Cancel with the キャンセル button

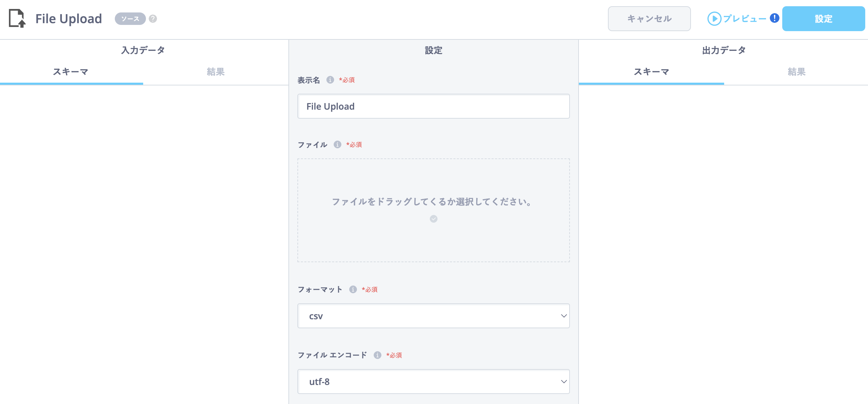click(x=649, y=19)
